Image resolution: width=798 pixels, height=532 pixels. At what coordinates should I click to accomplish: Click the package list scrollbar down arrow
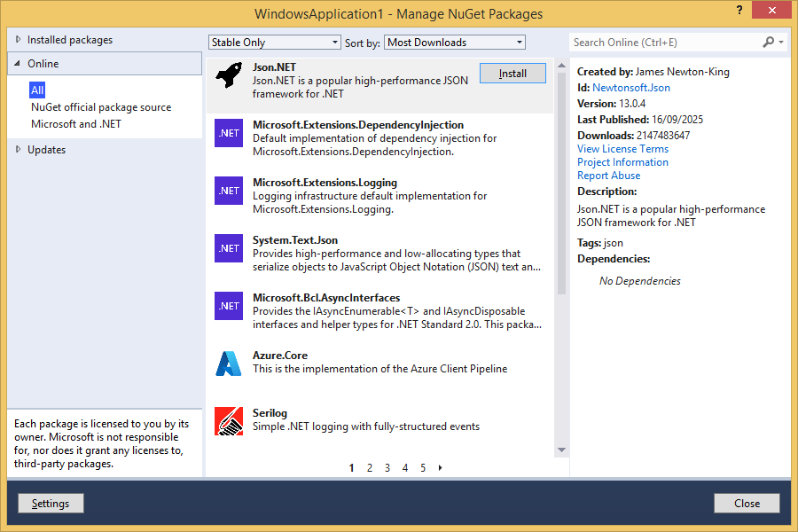[561, 450]
